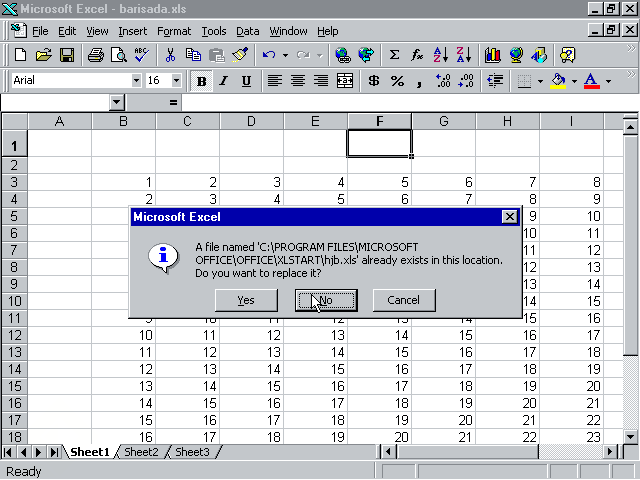Open Paste Function fx wizard

click(x=417, y=55)
